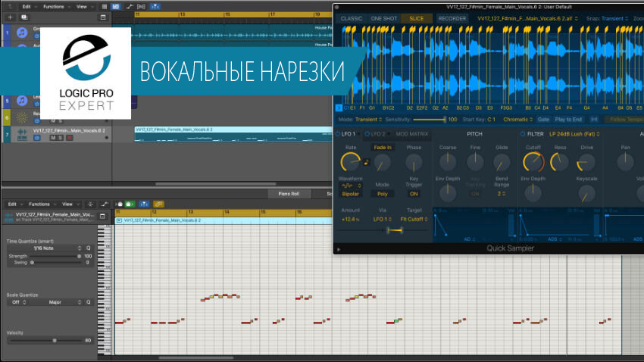Open the sample file name dropdown in Quick Sampler

[527, 18]
